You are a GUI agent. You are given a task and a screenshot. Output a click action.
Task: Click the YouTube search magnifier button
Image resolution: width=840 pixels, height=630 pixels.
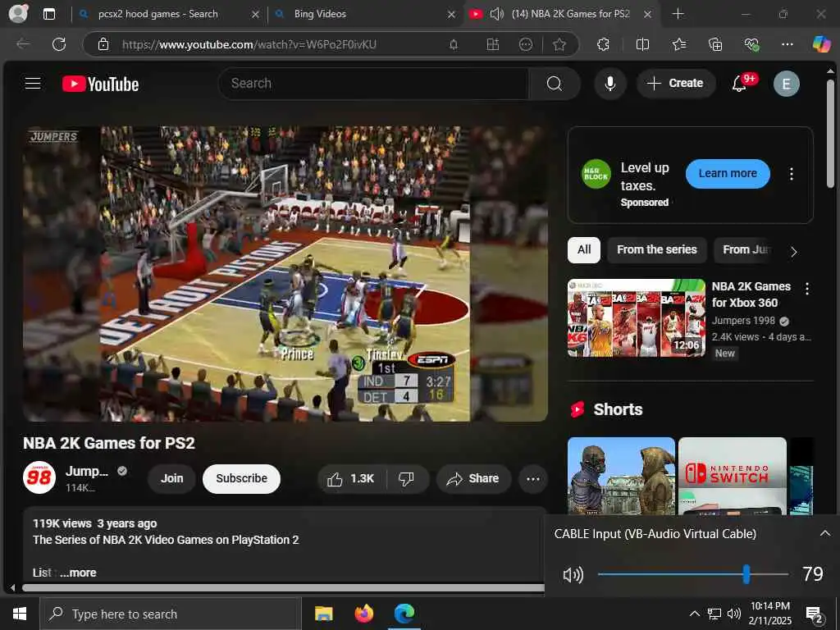coord(555,84)
